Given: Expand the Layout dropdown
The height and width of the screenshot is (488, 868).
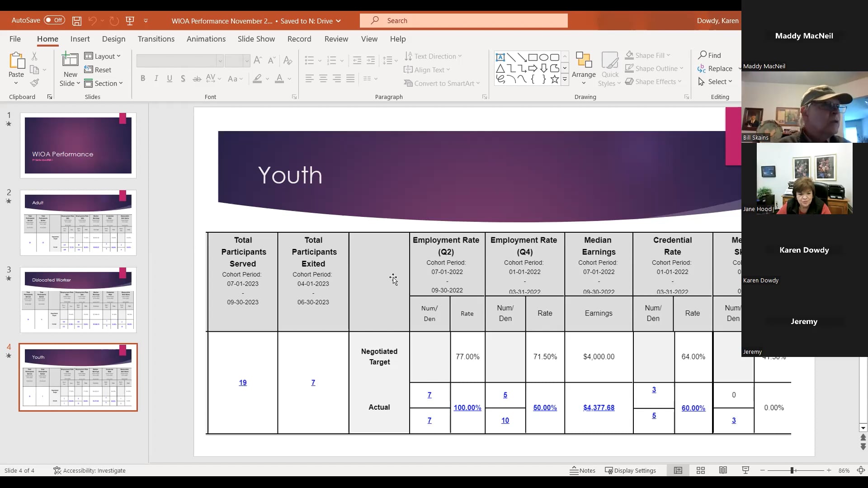Looking at the screenshot, I should pos(103,56).
